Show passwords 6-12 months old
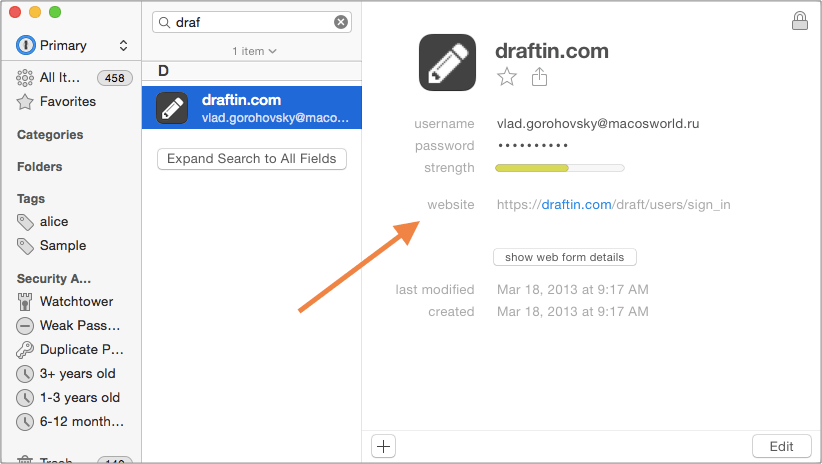822x464 pixels. point(70,422)
